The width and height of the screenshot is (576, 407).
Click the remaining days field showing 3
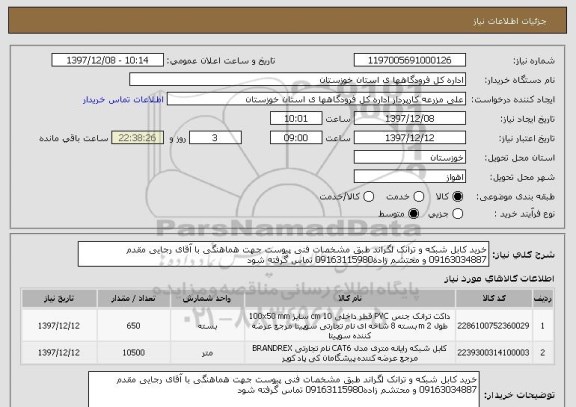(x=215, y=138)
